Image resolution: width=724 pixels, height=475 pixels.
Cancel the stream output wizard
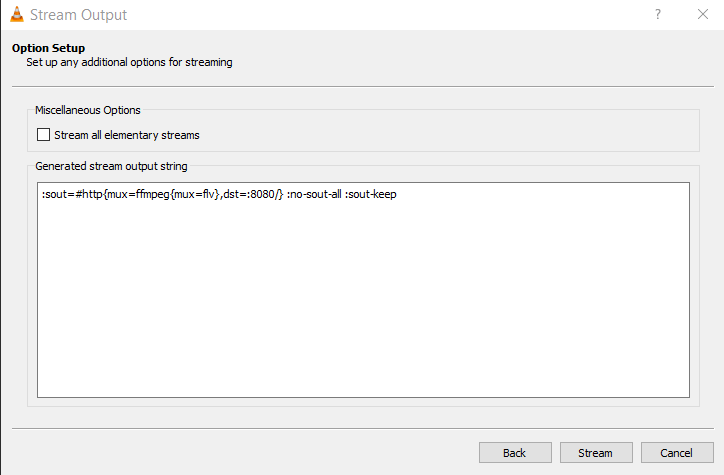(677, 453)
